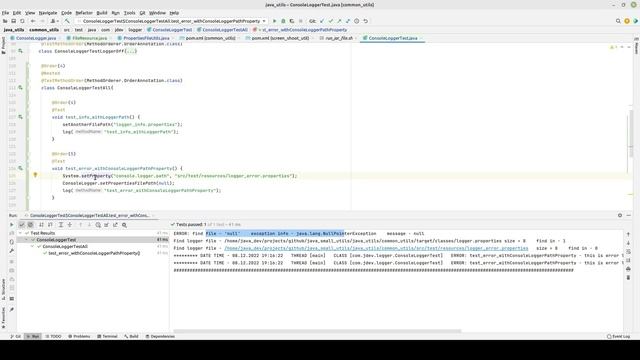Click the import tests icon
640x360 pixels.
[107, 224]
